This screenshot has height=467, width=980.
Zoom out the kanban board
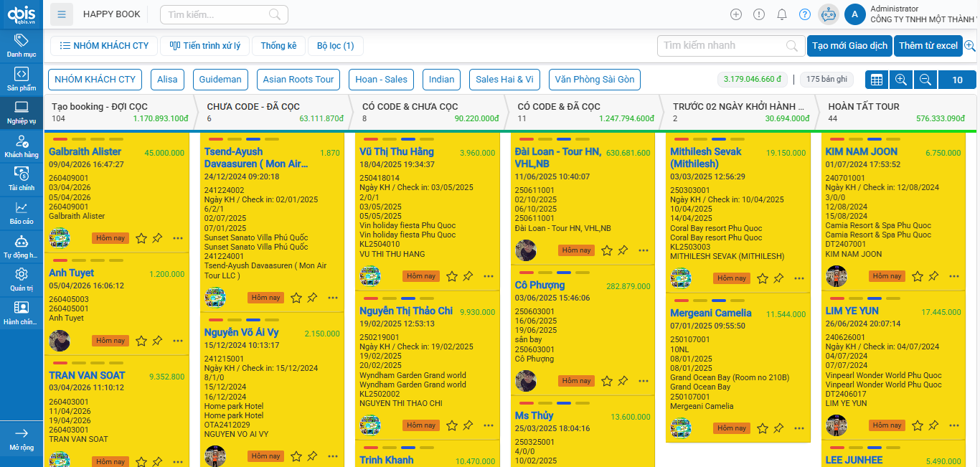[925, 80]
